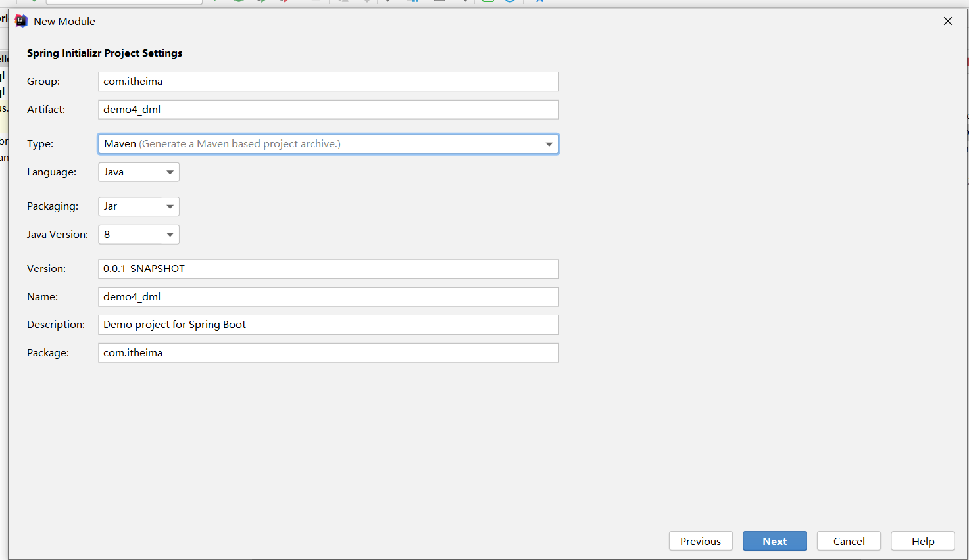Open the Packaging dropdown set to Jar
969x560 pixels.
click(x=138, y=206)
